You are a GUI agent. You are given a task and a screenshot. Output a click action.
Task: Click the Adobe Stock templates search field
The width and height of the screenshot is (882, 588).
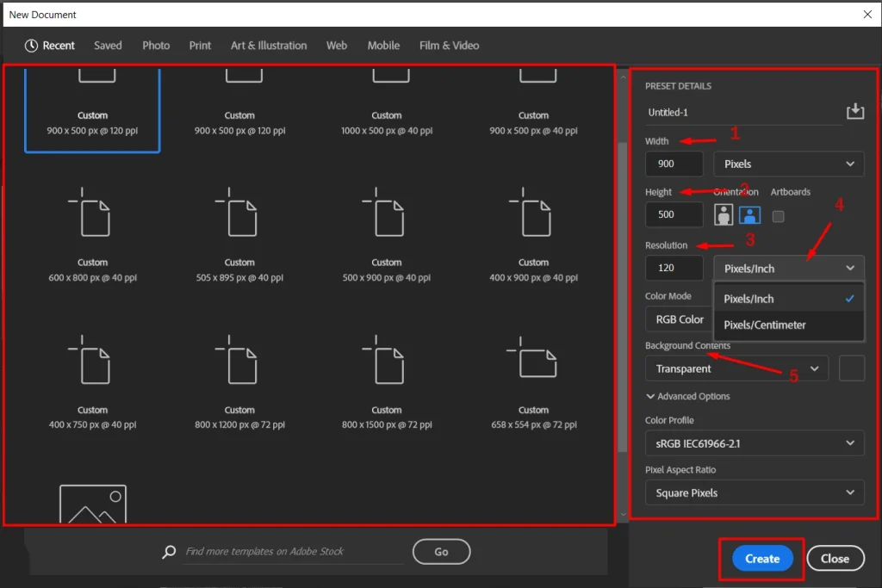point(293,552)
